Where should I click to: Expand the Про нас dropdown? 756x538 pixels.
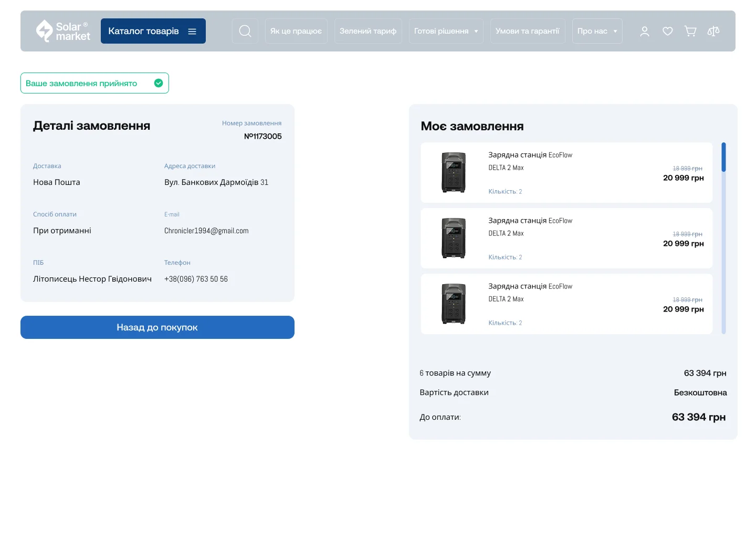tap(597, 31)
